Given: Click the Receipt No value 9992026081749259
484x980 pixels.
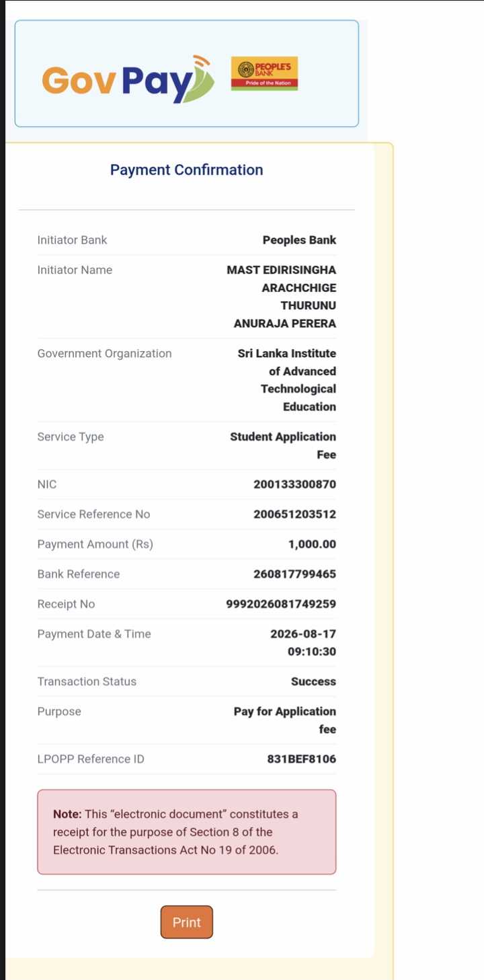Looking at the screenshot, I should pyautogui.click(x=281, y=604).
